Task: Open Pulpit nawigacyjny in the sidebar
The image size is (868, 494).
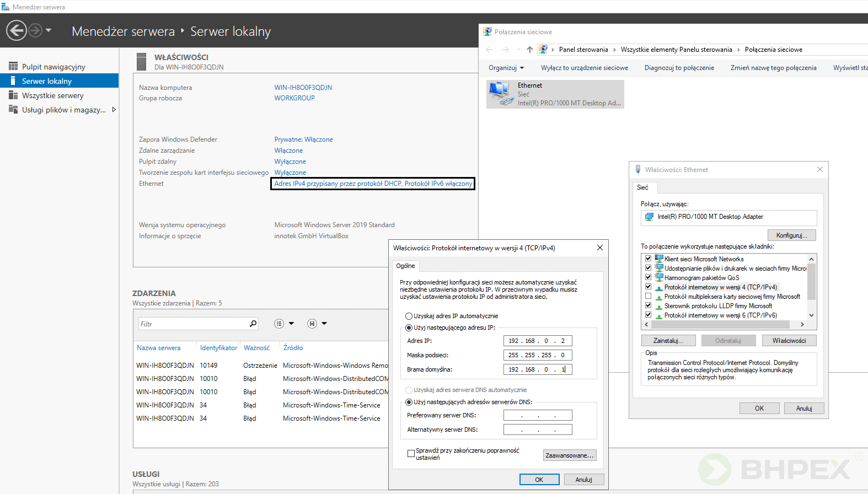Action: (53, 67)
